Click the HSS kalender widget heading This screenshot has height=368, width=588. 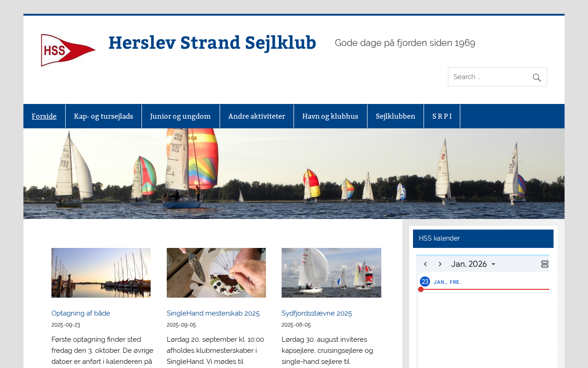483,239
